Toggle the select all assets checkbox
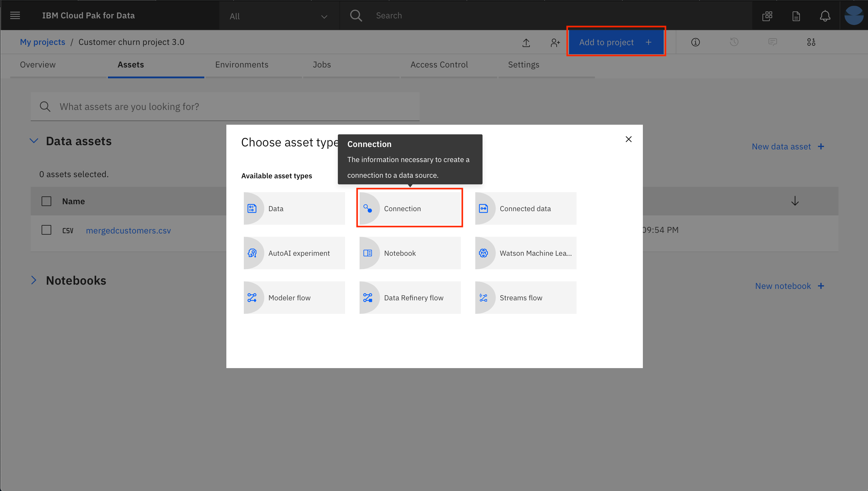868x491 pixels. click(46, 201)
